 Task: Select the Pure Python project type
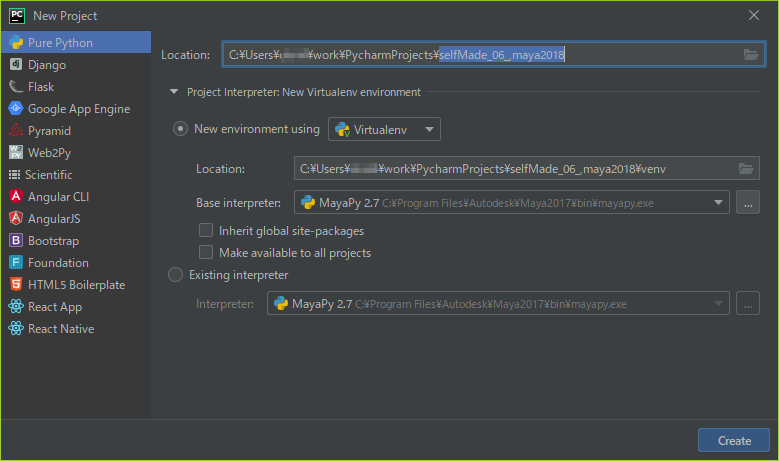[76, 43]
